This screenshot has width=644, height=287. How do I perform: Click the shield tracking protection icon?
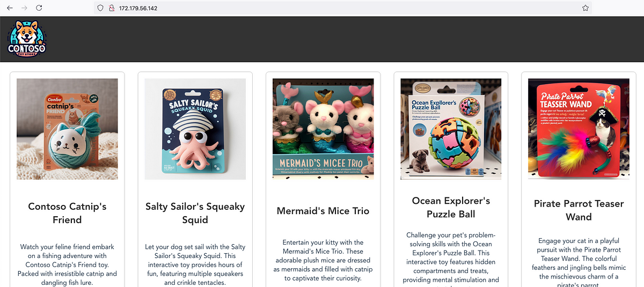[x=100, y=8]
